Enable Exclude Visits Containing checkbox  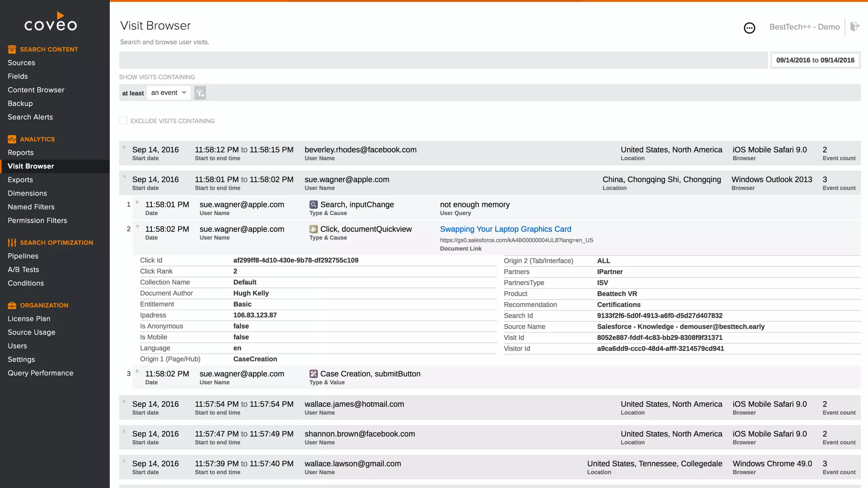click(x=123, y=121)
